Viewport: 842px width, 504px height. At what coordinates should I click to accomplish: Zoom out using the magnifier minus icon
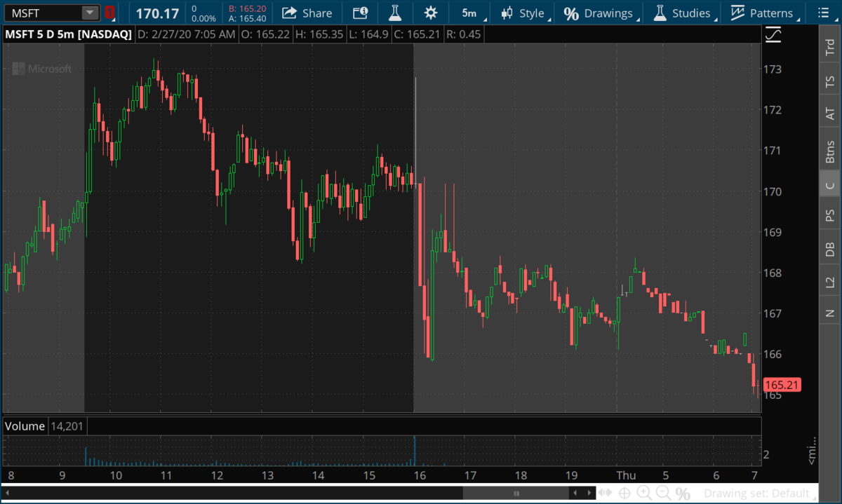point(664,493)
